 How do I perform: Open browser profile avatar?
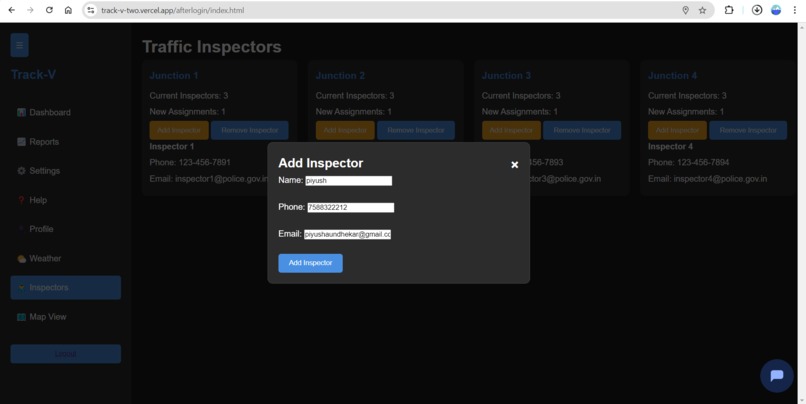776,10
